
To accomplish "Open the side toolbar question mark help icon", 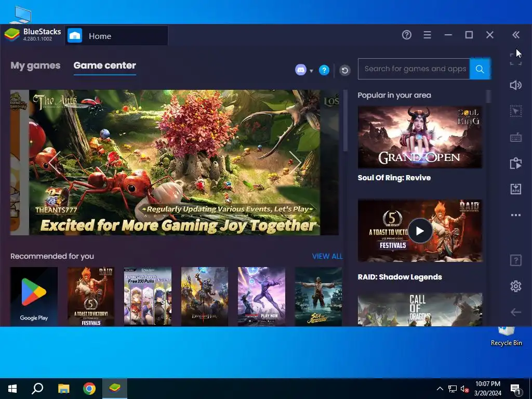I will click(x=516, y=261).
